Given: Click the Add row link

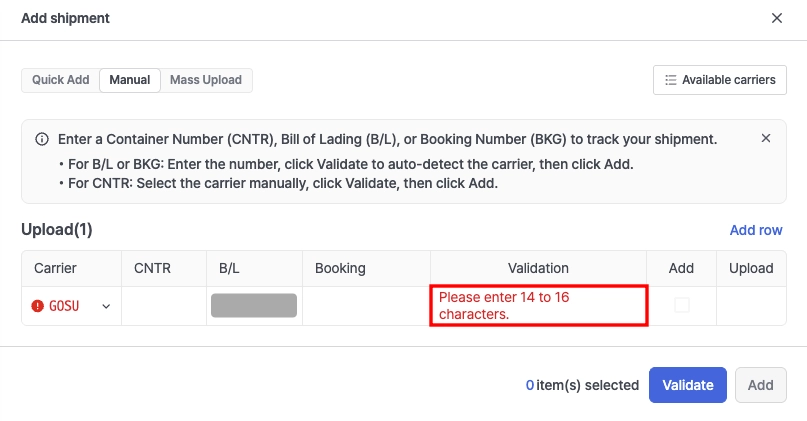Looking at the screenshot, I should click(x=756, y=230).
